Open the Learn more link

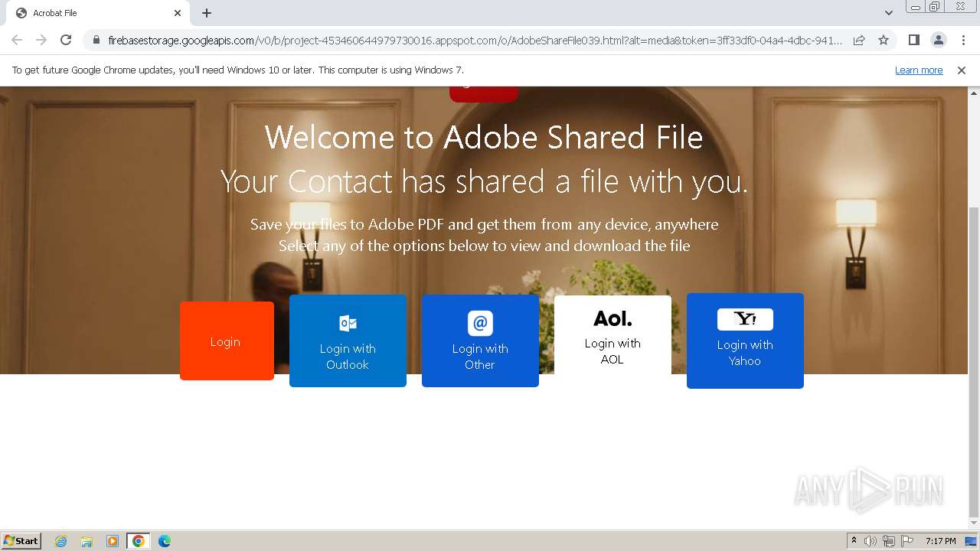point(919,70)
